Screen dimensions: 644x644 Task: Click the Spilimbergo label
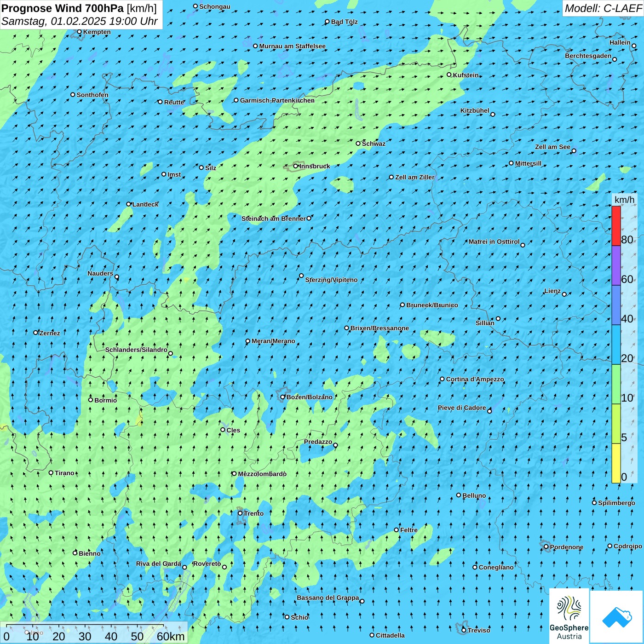coord(616,503)
